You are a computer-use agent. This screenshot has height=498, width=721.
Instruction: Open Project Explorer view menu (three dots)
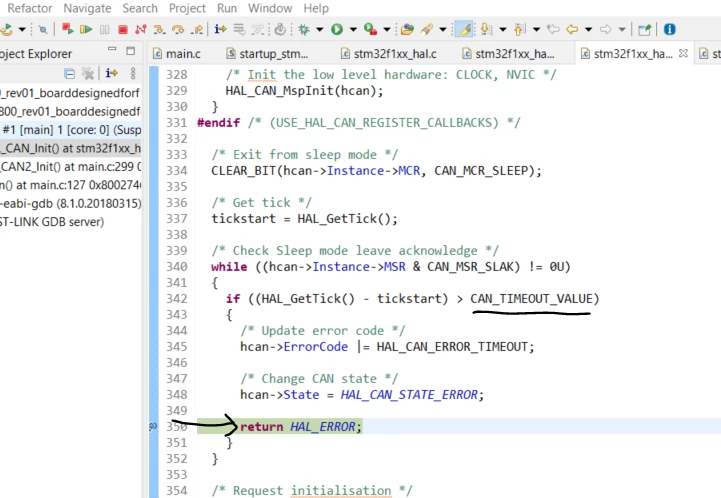(x=133, y=73)
